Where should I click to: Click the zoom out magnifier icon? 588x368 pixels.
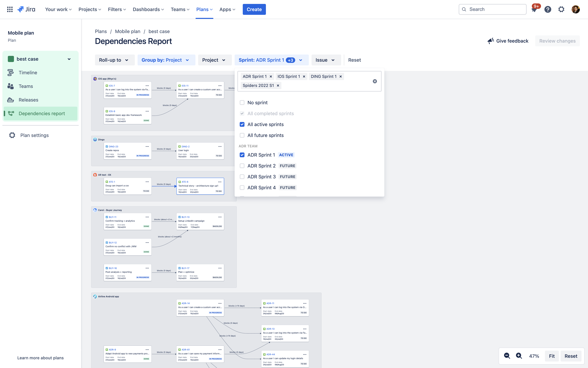tap(507, 356)
